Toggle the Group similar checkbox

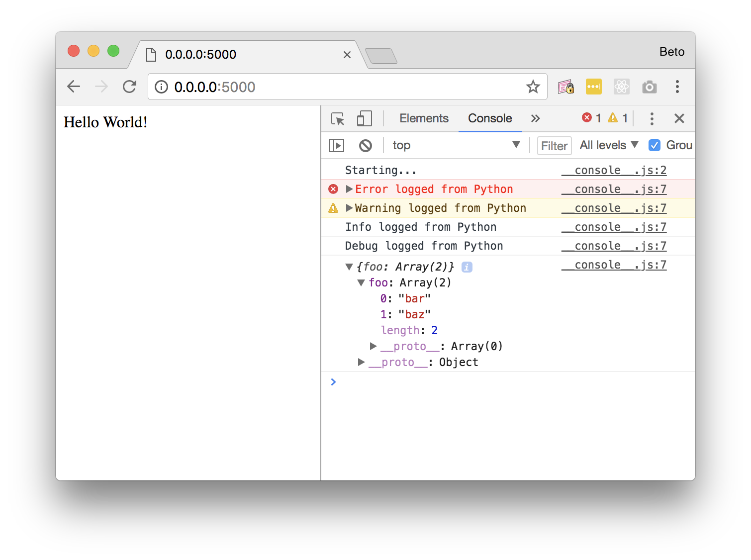click(x=655, y=145)
